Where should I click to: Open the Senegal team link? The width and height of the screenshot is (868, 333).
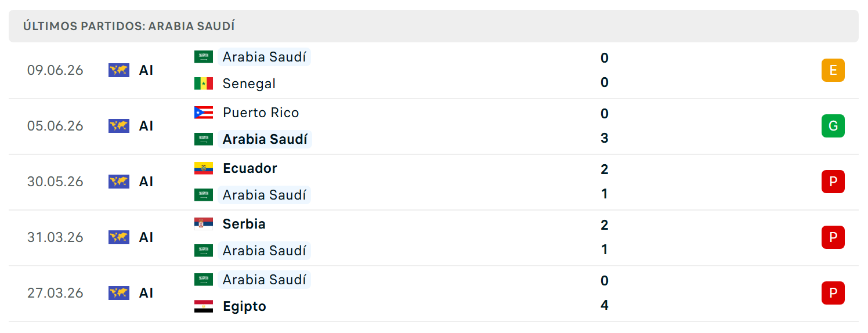tap(249, 84)
